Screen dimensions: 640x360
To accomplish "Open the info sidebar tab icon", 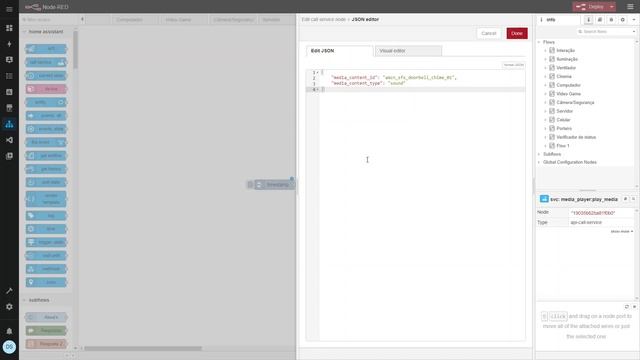I will click(588, 20).
